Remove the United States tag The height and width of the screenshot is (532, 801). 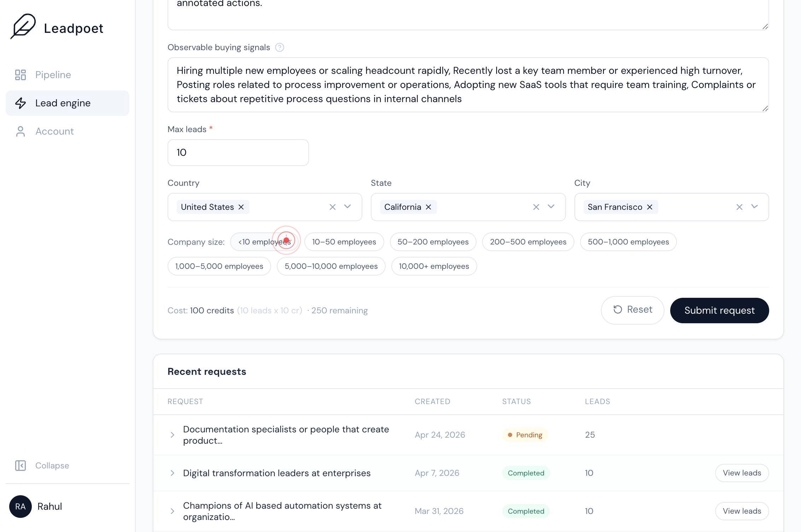241,207
